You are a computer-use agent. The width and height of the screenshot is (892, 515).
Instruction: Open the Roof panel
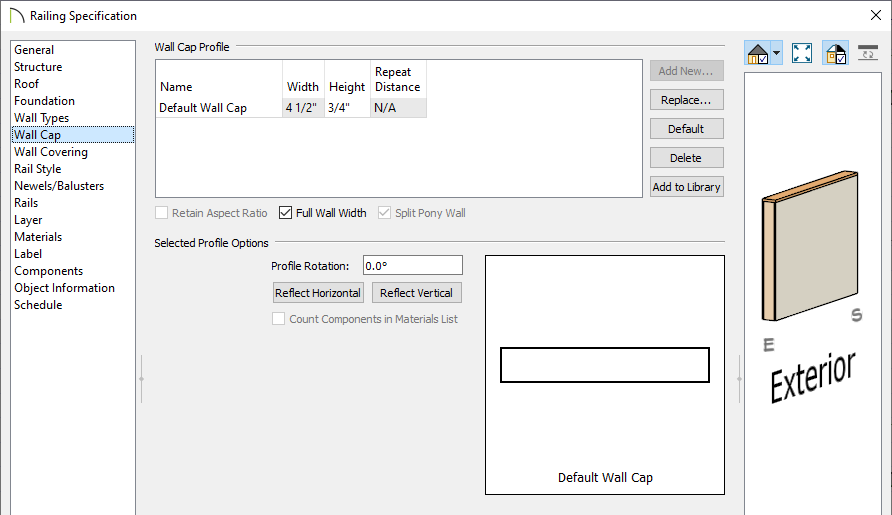point(27,84)
